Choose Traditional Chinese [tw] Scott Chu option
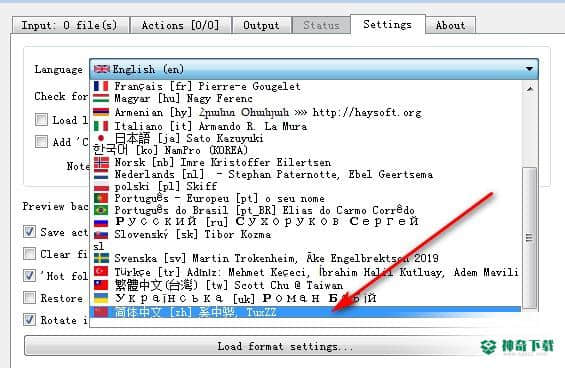The height and width of the screenshot is (368, 565). coord(306,285)
